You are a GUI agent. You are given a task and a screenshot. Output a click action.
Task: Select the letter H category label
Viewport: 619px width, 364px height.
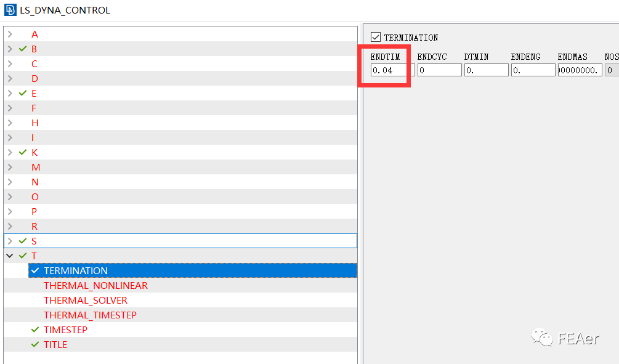35,123
